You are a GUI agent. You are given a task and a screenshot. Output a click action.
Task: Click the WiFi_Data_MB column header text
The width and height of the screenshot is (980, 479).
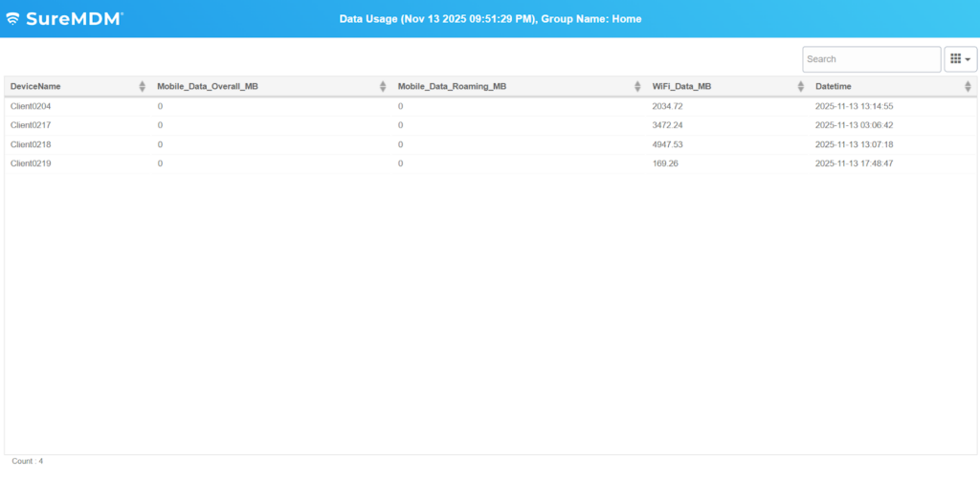coord(681,87)
